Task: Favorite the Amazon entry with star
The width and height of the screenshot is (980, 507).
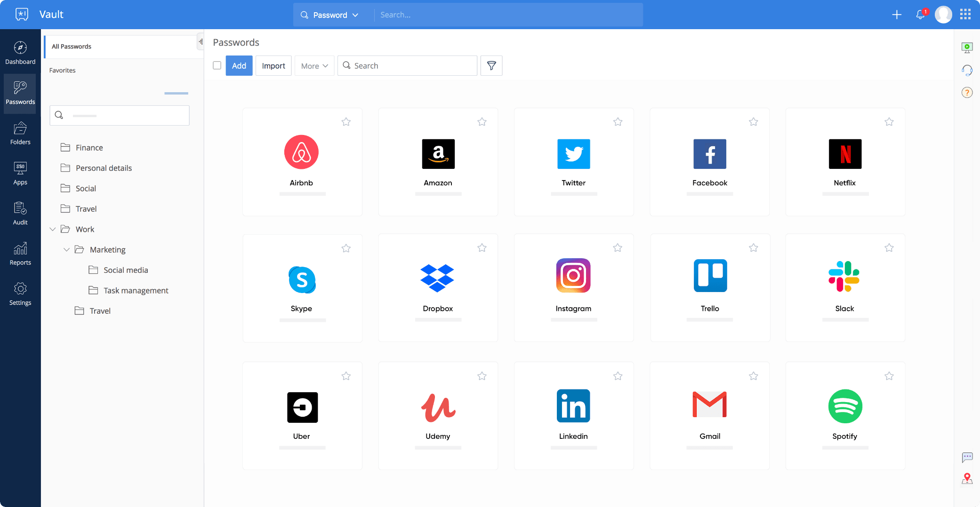Action: [482, 122]
